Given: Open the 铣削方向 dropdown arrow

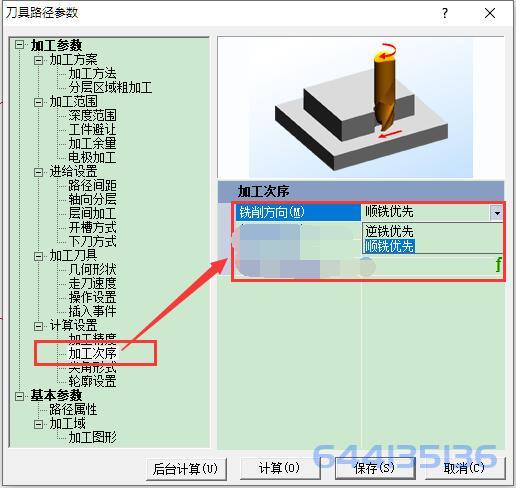Looking at the screenshot, I should pos(497,213).
